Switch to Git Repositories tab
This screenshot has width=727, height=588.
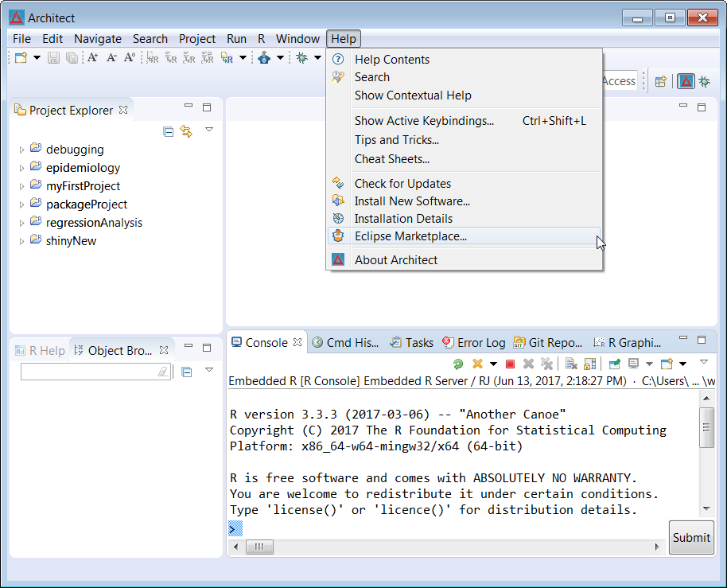[x=547, y=343]
